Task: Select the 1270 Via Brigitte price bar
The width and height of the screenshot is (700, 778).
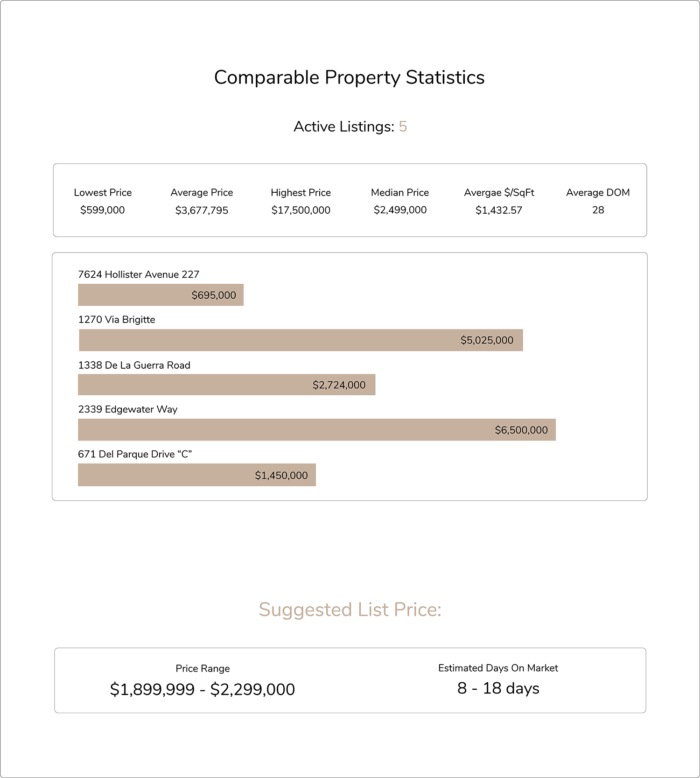Action: tap(301, 340)
